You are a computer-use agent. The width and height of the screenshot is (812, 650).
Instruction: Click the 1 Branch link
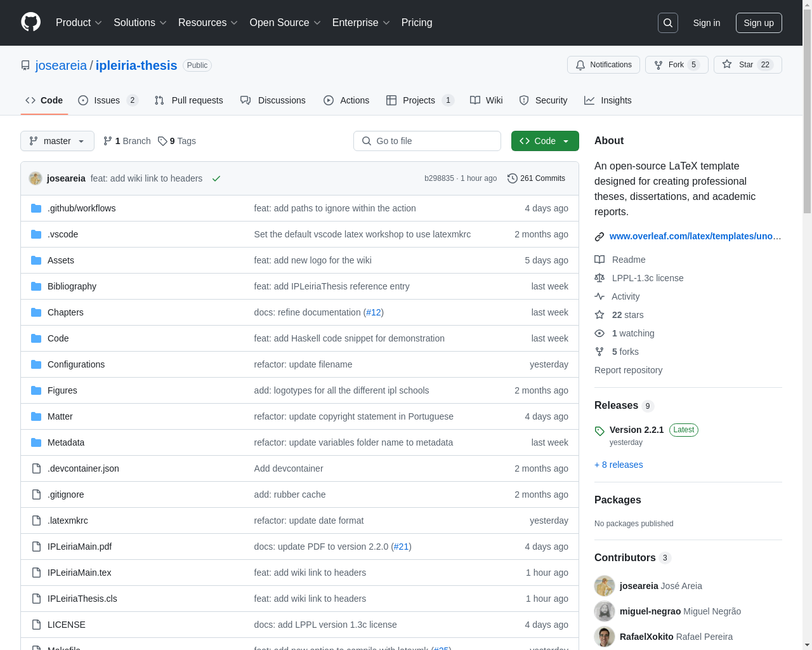point(127,141)
